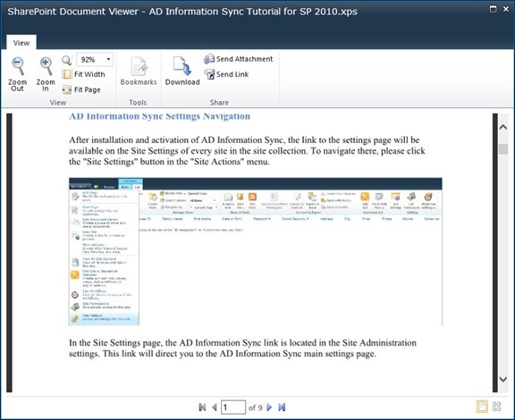
Task: Click the scroll up arrow
Action: coord(502,127)
